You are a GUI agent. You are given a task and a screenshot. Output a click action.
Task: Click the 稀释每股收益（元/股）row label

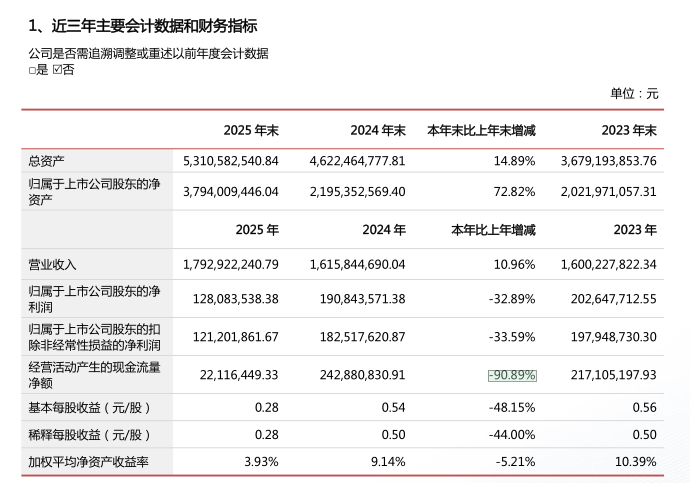90,435
